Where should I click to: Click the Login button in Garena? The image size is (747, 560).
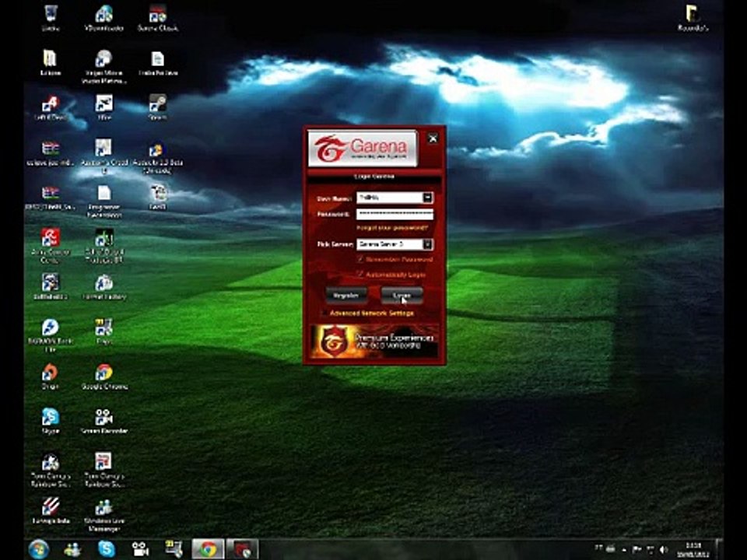pyautogui.click(x=402, y=296)
